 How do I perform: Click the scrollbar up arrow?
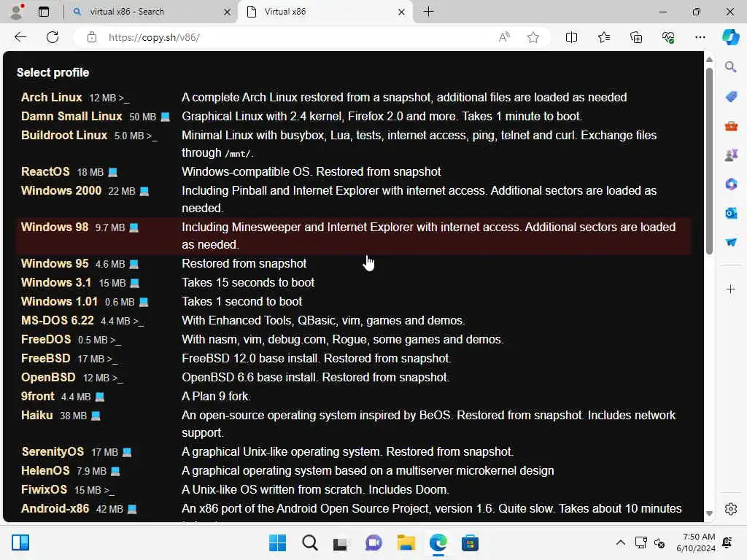[x=709, y=60]
